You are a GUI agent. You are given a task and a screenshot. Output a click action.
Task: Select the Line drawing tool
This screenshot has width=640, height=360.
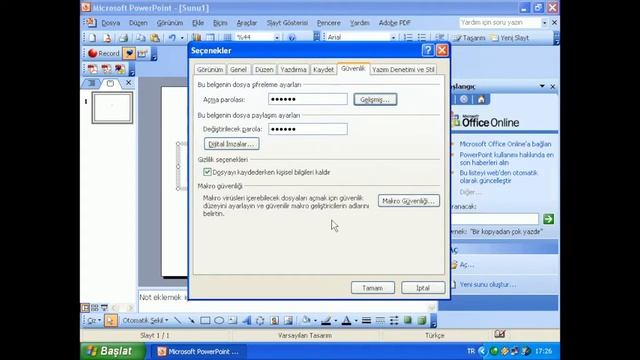pos(178,320)
